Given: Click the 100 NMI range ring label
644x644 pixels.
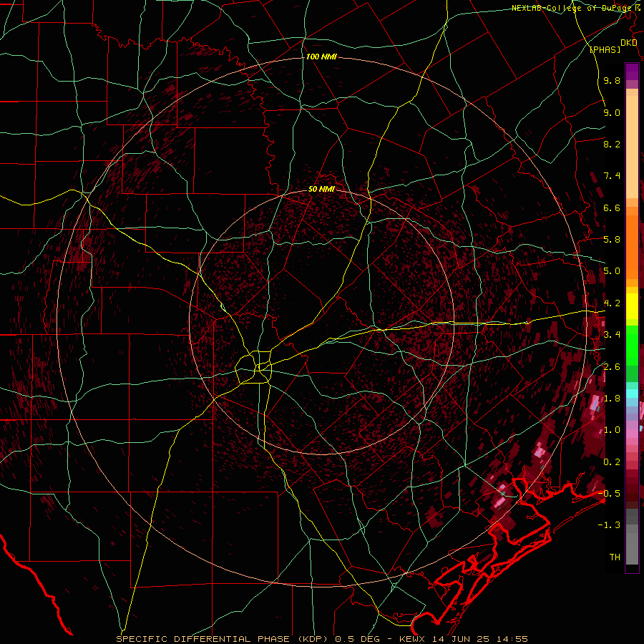Looking at the screenshot, I should coord(321,57).
